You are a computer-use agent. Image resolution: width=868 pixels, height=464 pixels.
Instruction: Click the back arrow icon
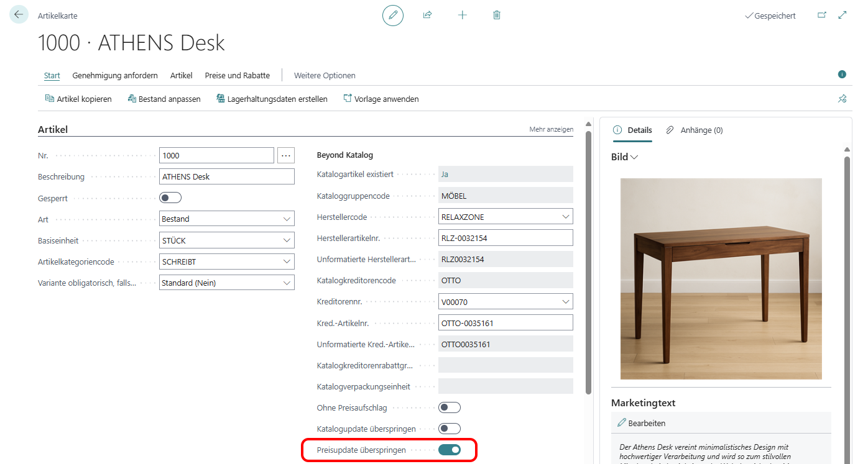(19, 14)
